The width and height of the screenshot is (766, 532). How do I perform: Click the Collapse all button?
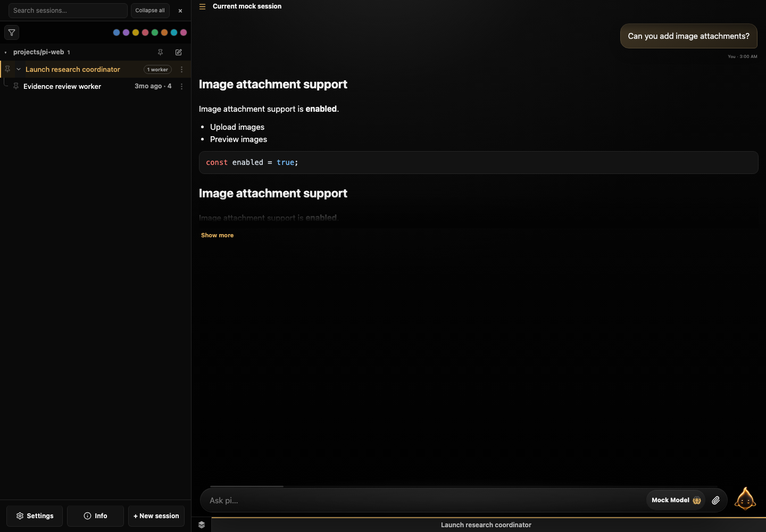point(150,11)
